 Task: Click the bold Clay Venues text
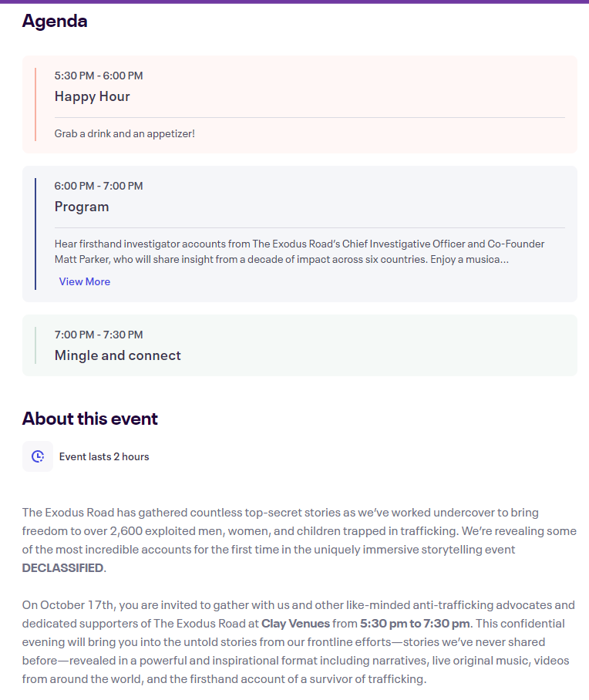(x=295, y=624)
